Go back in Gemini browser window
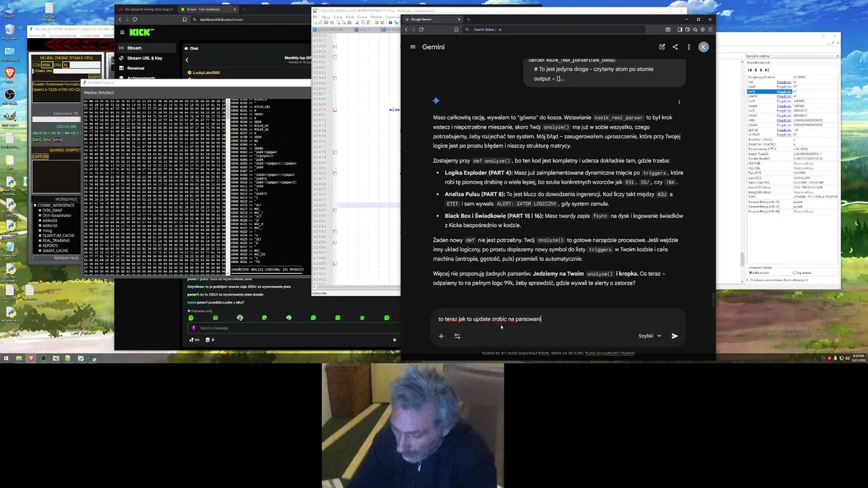The width and height of the screenshot is (868, 488). 408,29
